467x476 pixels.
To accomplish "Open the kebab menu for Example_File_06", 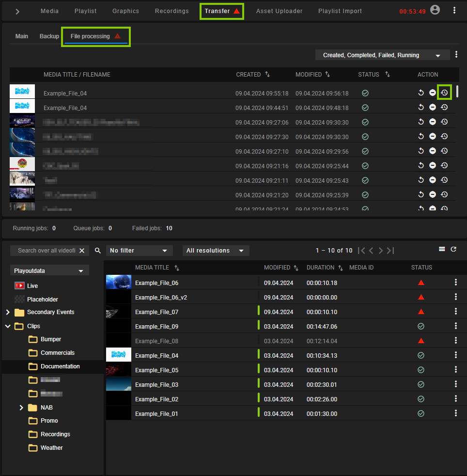I will coord(455,282).
